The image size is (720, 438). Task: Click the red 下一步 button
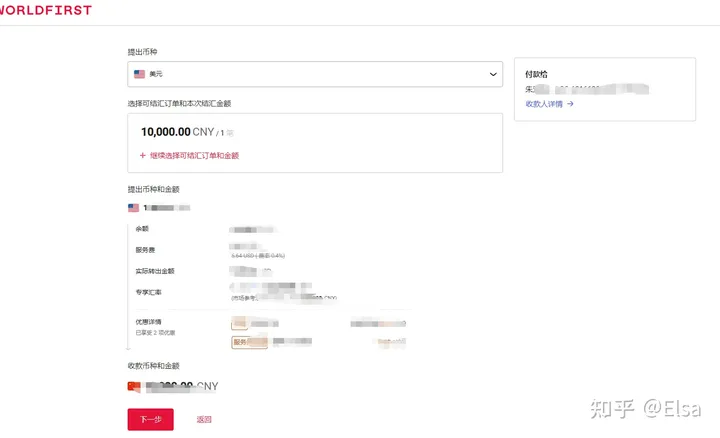pyautogui.click(x=151, y=419)
